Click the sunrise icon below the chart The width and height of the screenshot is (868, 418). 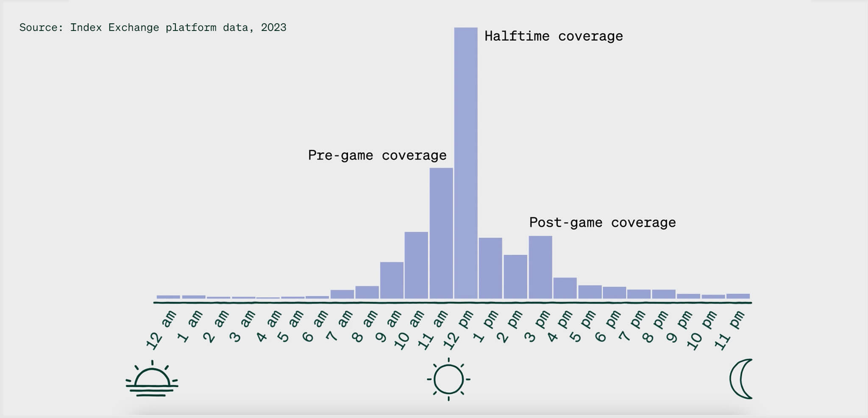click(x=152, y=380)
